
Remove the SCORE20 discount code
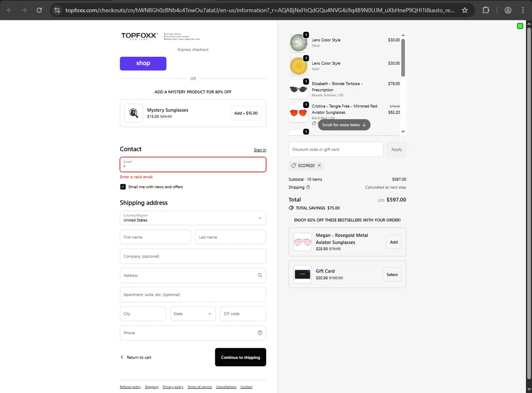pyautogui.click(x=319, y=165)
